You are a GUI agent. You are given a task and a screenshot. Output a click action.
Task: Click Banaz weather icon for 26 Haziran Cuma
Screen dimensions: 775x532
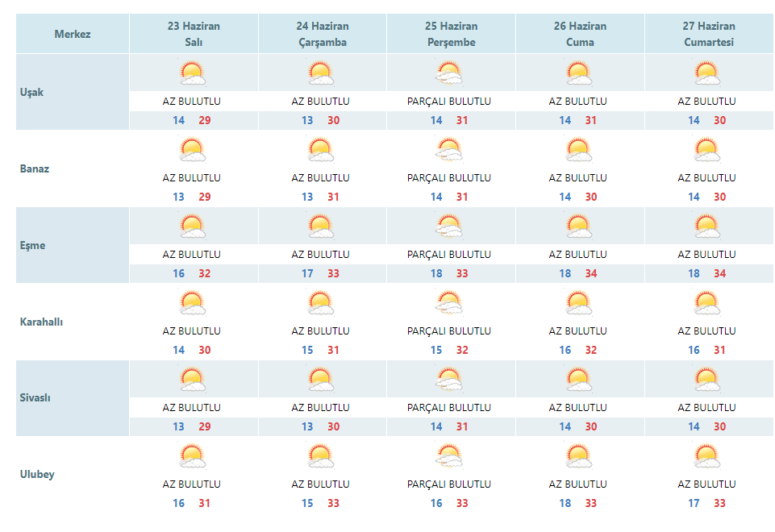point(578,150)
